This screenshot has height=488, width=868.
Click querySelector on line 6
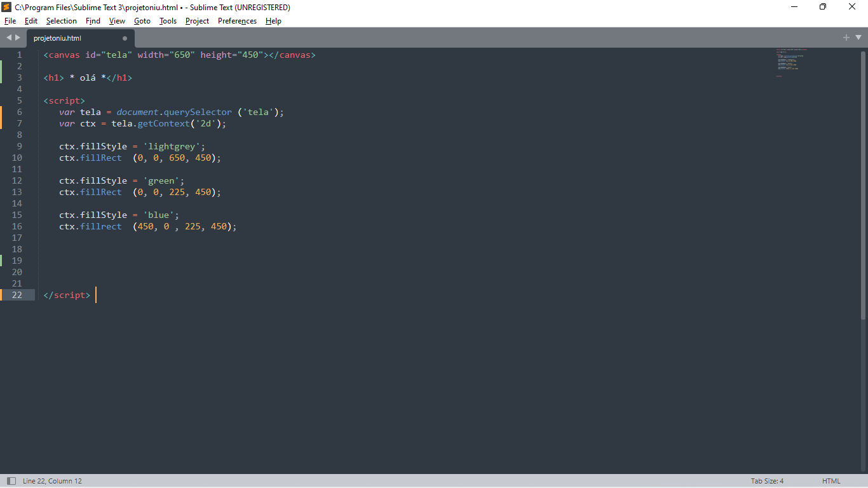198,112
